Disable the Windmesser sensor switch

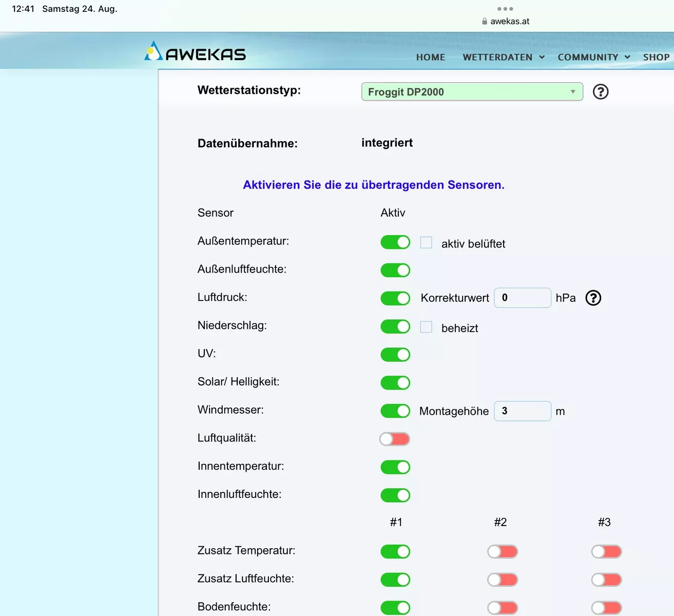click(x=395, y=411)
